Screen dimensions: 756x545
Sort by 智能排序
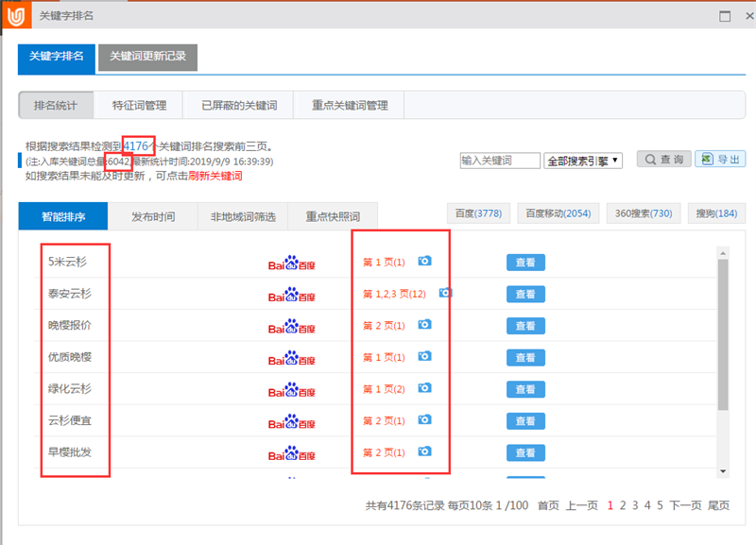point(63,216)
